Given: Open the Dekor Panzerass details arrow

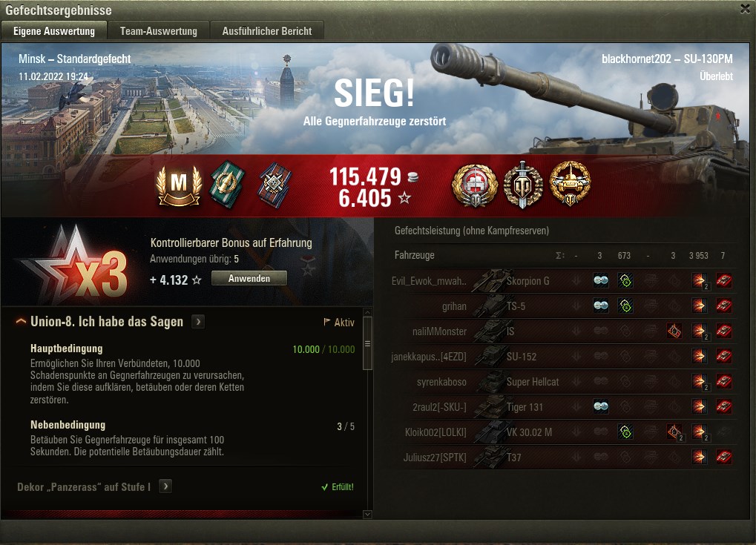Looking at the screenshot, I should click(x=165, y=486).
